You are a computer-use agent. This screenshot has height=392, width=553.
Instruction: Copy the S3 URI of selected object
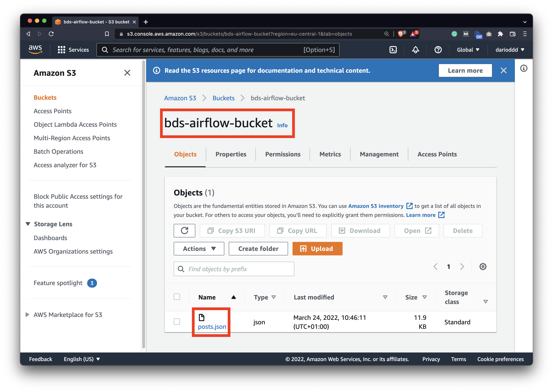pyautogui.click(x=232, y=231)
